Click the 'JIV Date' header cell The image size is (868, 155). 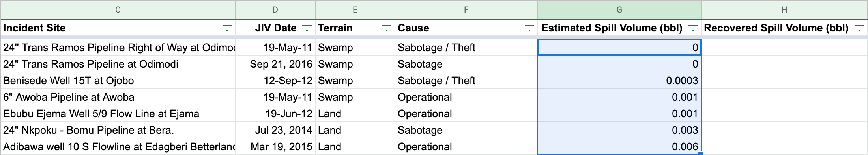(275, 28)
